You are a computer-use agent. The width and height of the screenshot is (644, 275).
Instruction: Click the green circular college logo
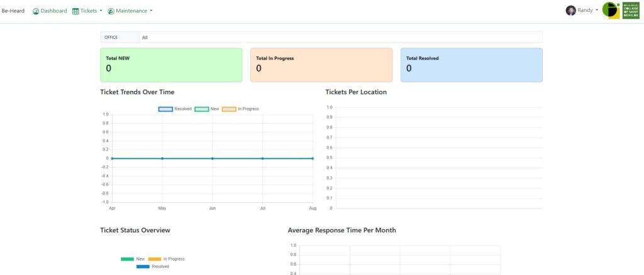coord(611,10)
